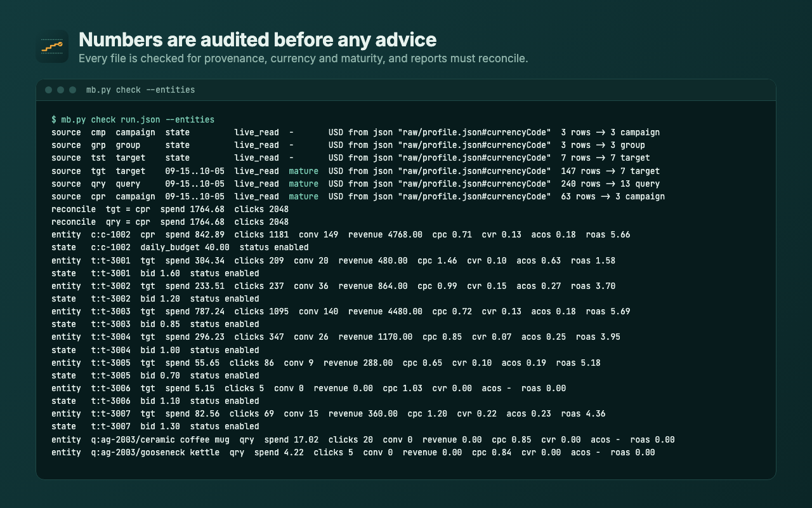812x508 pixels.
Task: Click the state c:c-1002 daily_budget 40.00 line
Action: 180,248
